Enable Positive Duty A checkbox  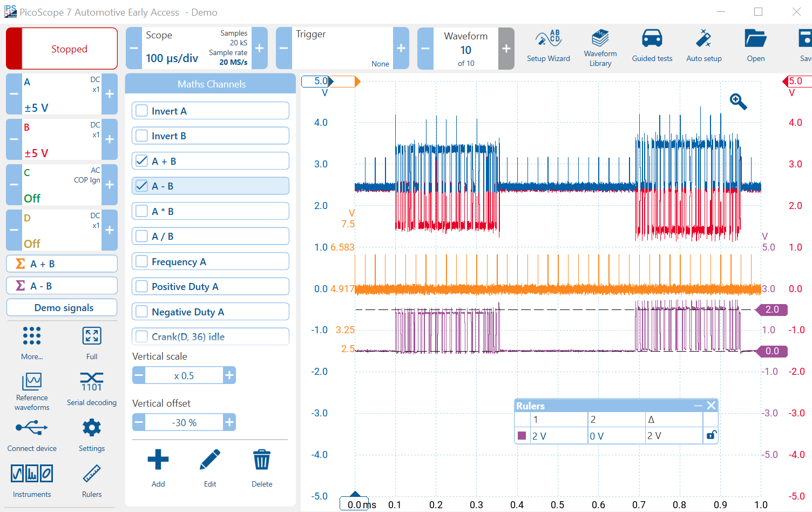click(141, 286)
